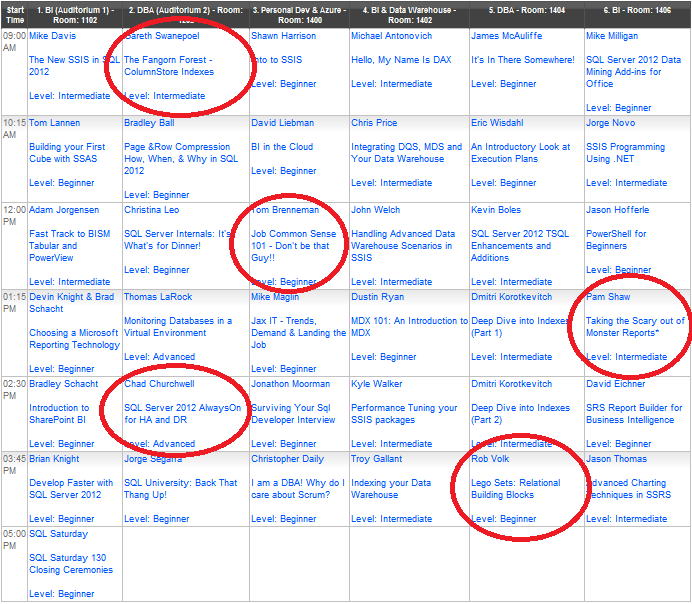Open 'Lego Sets: Relational Building Blocks' session
The width and height of the screenshot is (692, 604).
click(515, 489)
